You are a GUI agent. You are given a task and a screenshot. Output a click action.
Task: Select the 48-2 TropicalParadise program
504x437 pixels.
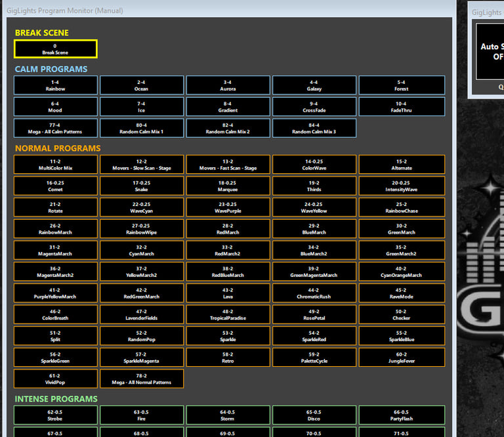(228, 315)
